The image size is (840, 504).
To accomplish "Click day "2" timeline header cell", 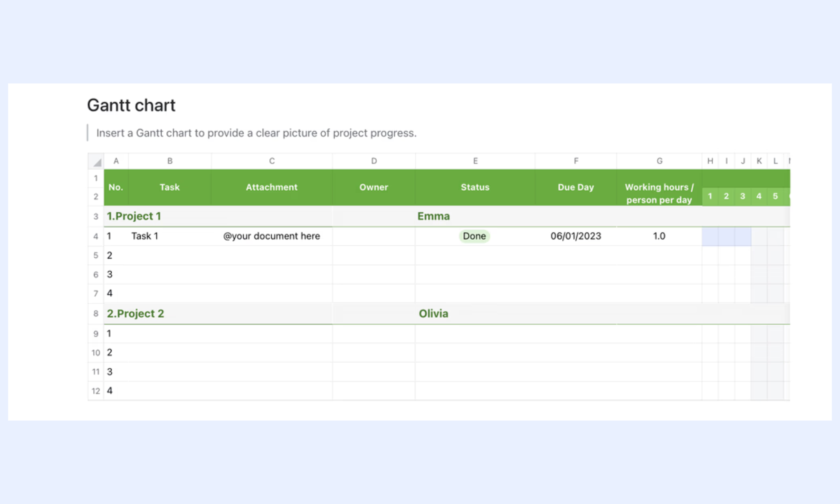I will coord(727,196).
